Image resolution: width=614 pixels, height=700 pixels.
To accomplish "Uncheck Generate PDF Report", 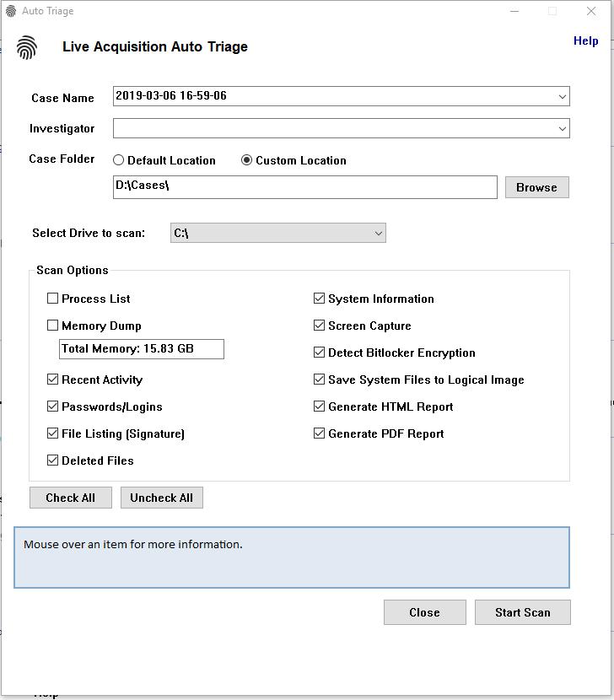I will (x=320, y=433).
